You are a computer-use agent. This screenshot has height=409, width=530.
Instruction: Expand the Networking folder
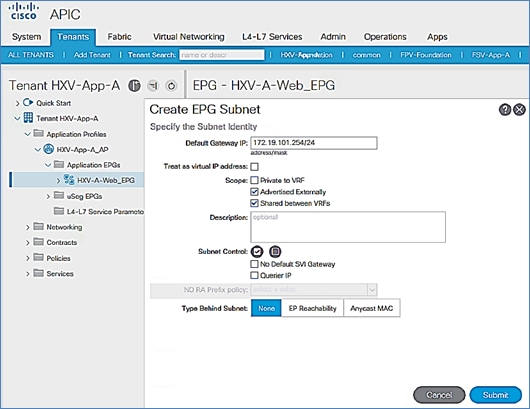point(27,227)
